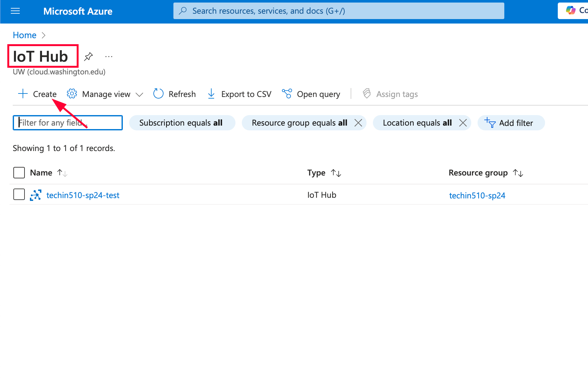
Task: Select the techin510-sp24-test row checkbox
Action: click(19, 194)
